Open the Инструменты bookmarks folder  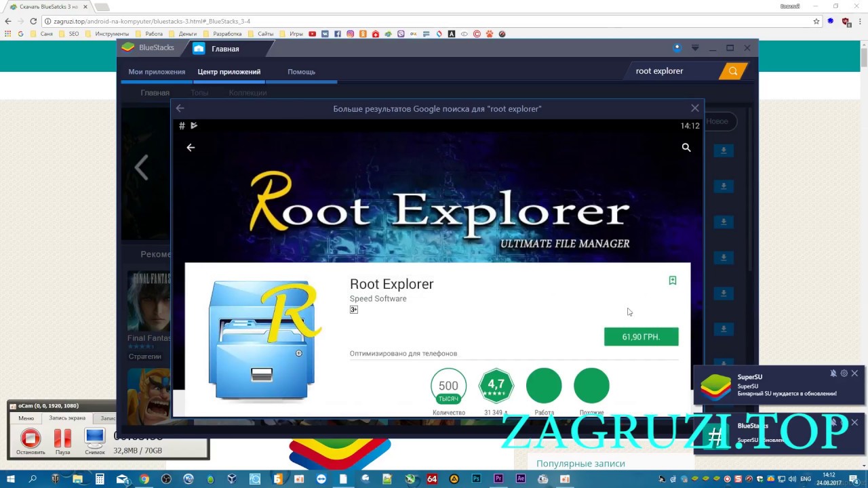point(107,34)
